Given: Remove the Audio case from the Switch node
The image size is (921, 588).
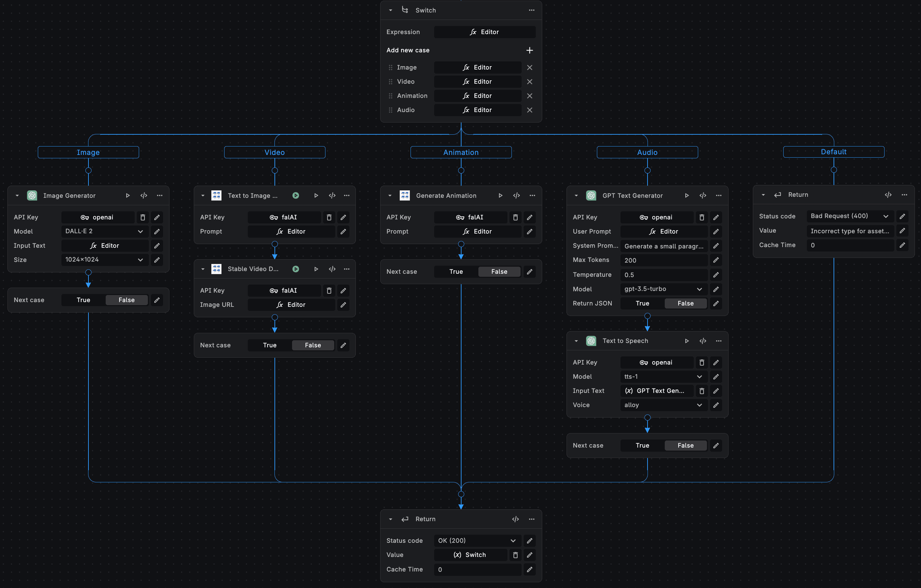Looking at the screenshot, I should [x=530, y=110].
